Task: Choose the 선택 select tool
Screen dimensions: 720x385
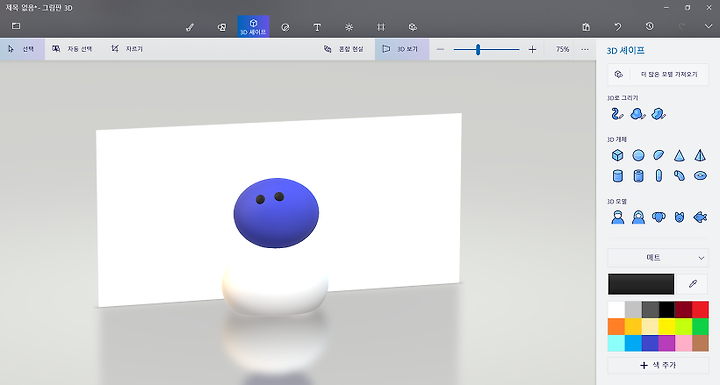Action: click(x=22, y=49)
